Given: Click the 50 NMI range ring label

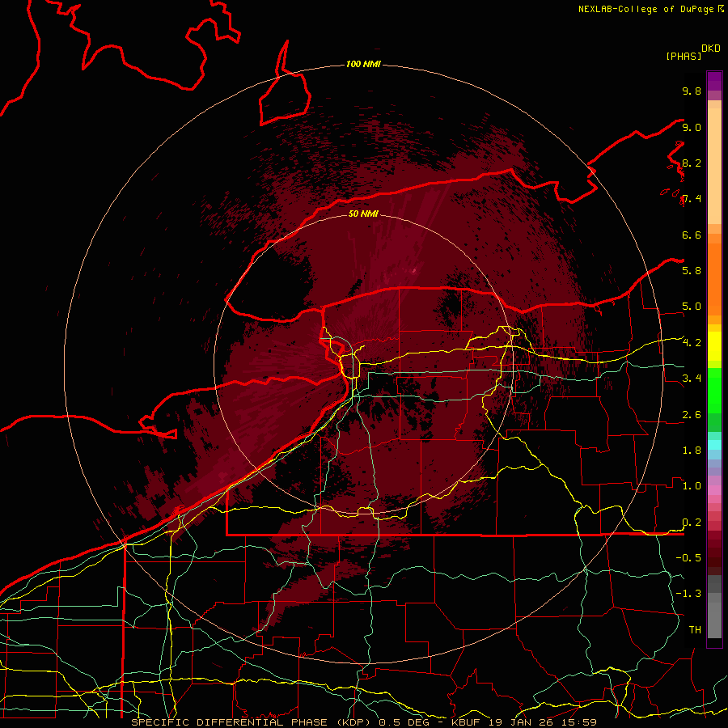Looking at the screenshot, I should 363,214.
